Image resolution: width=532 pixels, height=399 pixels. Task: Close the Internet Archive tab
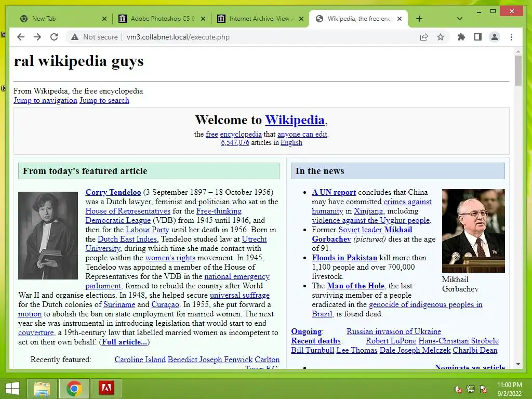[301, 19]
